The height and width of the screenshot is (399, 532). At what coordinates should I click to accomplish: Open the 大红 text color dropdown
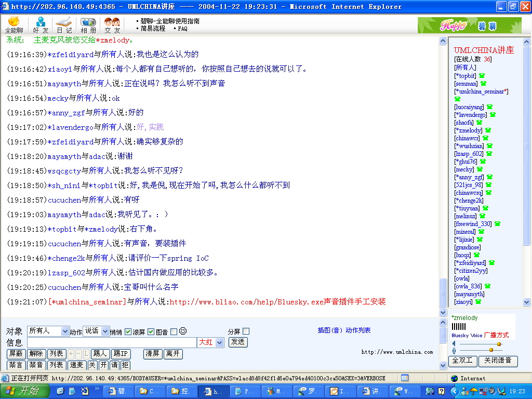211,342
